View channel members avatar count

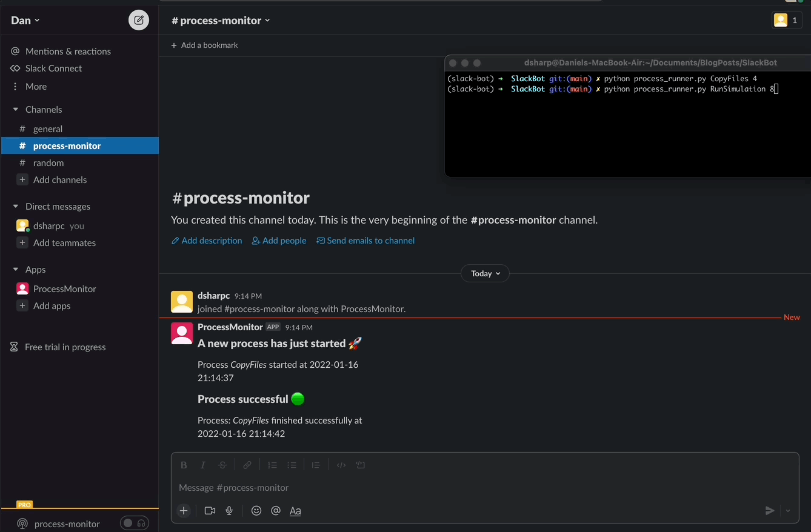click(787, 20)
